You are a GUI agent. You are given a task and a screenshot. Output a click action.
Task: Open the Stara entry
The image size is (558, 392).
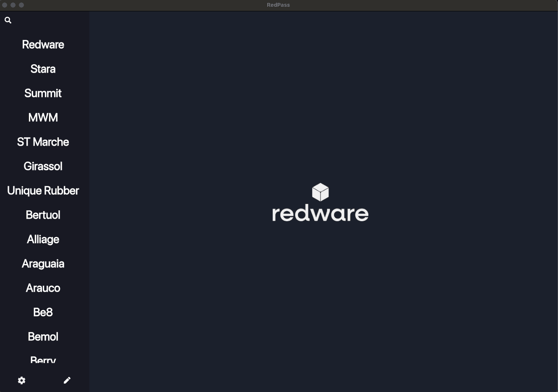click(x=43, y=69)
